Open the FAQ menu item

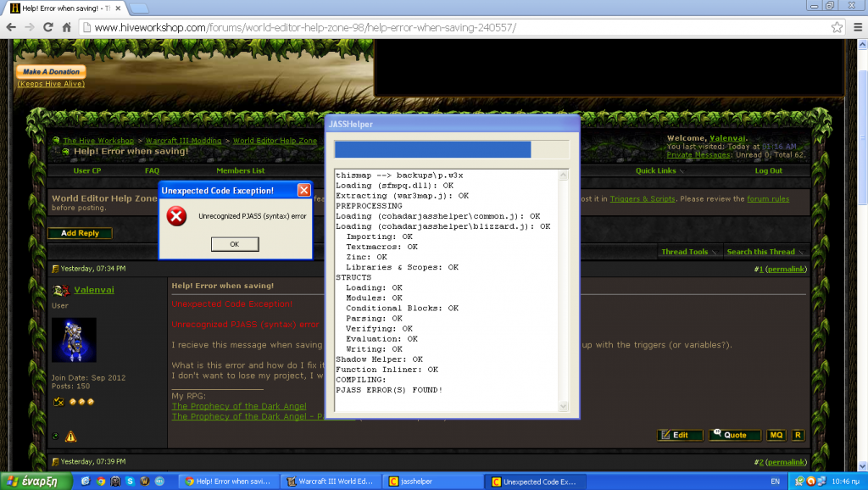pyautogui.click(x=152, y=170)
